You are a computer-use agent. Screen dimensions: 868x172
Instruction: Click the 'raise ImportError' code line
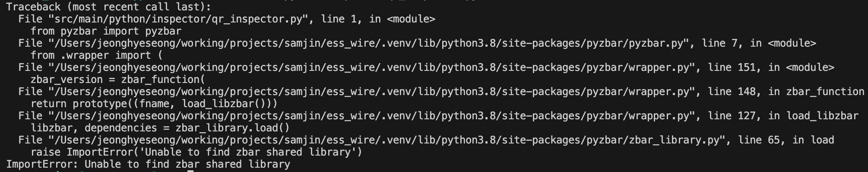(x=196, y=152)
